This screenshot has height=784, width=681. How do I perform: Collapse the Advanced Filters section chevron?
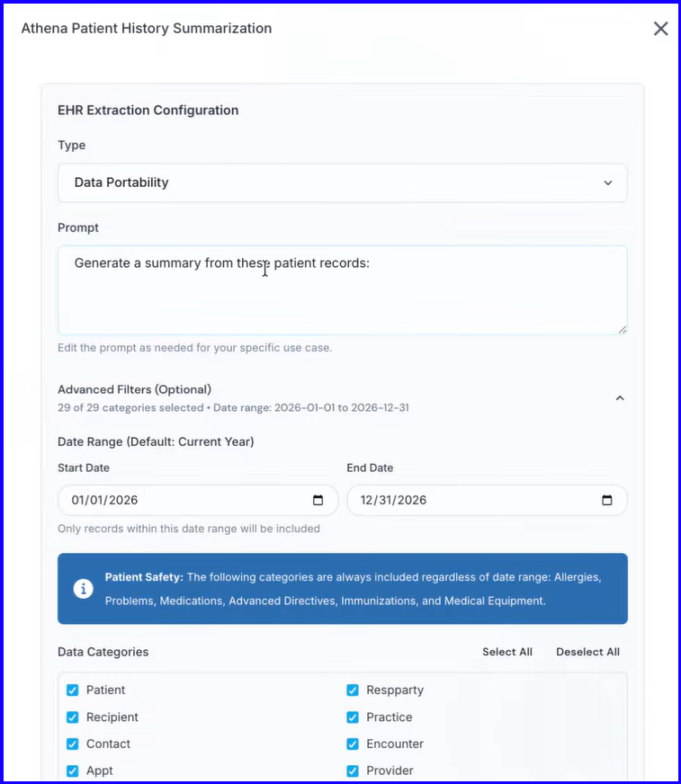point(620,398)
